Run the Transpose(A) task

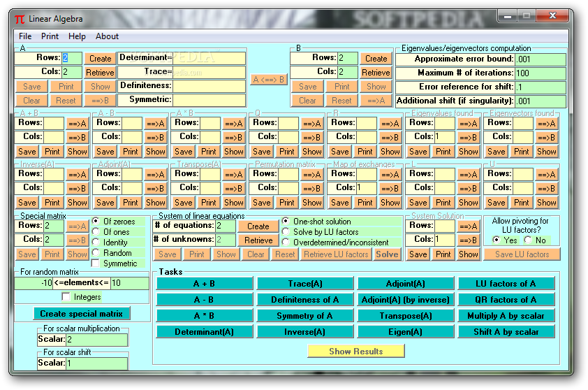(405, 316)
